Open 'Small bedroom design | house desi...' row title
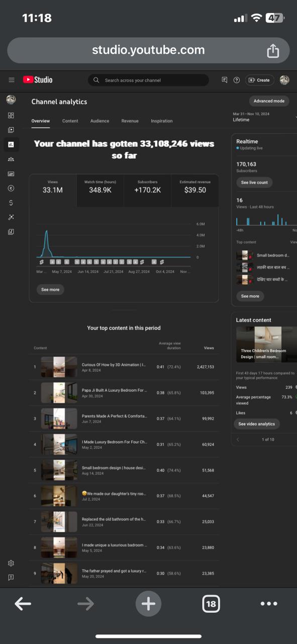This screenshot has height=644, width=297. pos(114,468)
